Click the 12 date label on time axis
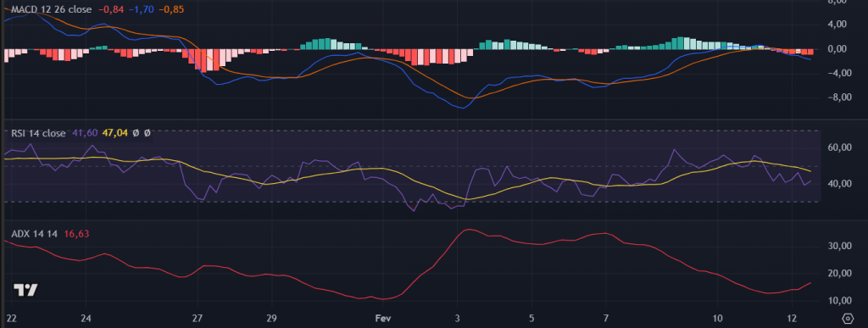868x328 pixels. (792, 319)
